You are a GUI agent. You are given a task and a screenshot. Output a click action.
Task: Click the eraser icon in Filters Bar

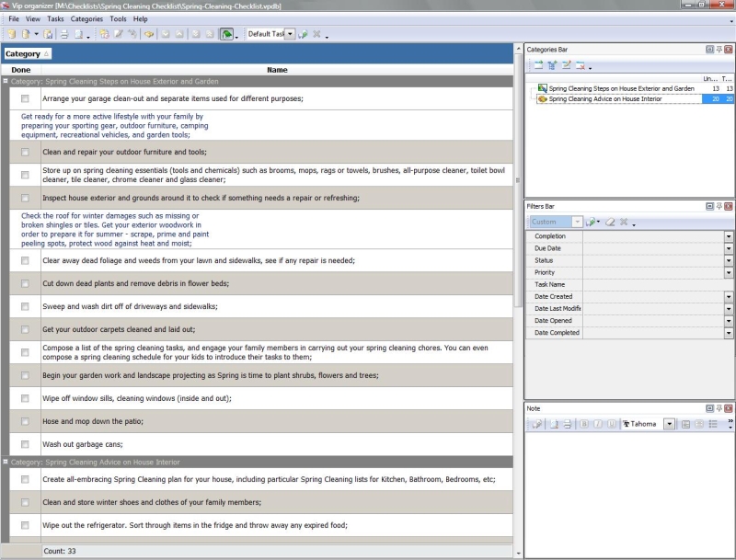[x=609, y=222]
